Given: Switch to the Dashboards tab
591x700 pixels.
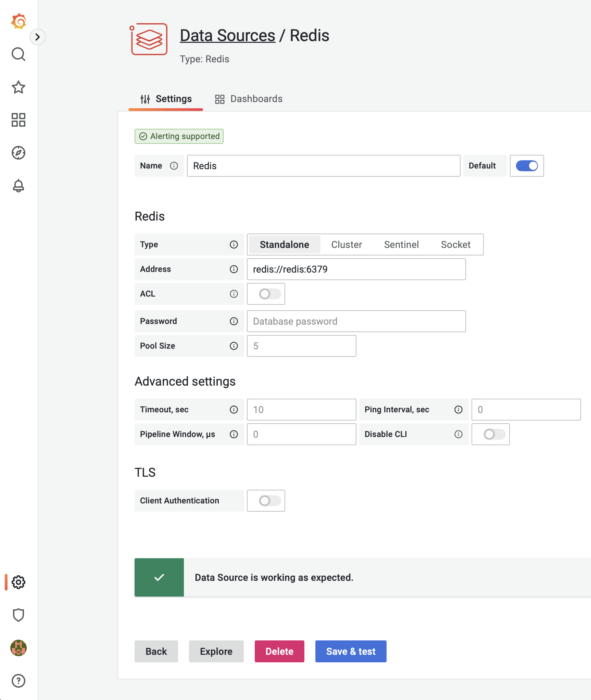Looking at the screenshot, I should pyautogui.click(x=249, y=99).
